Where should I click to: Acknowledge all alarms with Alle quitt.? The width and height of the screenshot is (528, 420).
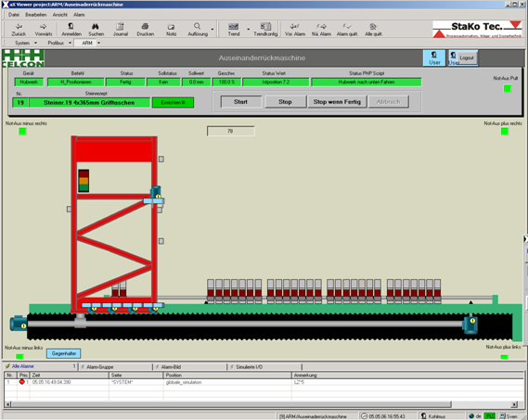[373, 30]
